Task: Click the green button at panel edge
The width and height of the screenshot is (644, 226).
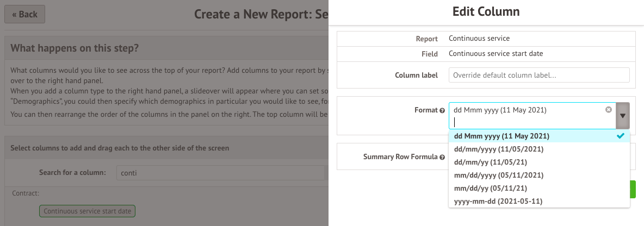Action: (633, 189)
